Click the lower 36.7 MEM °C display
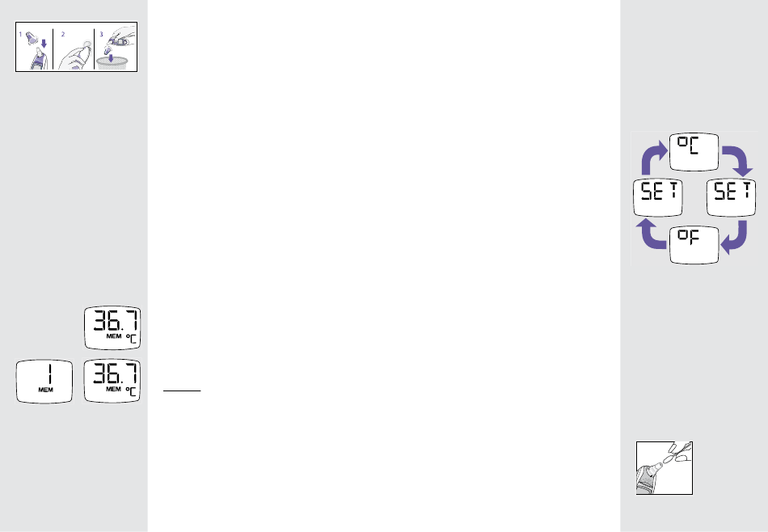 tap(112, 382)
